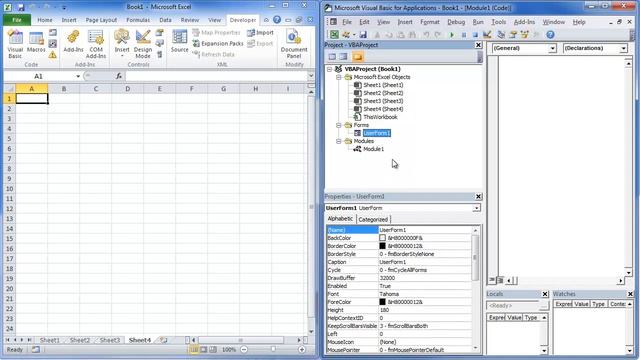Select Module1 in project tree

pyautogui.click(x=373, y=149)
